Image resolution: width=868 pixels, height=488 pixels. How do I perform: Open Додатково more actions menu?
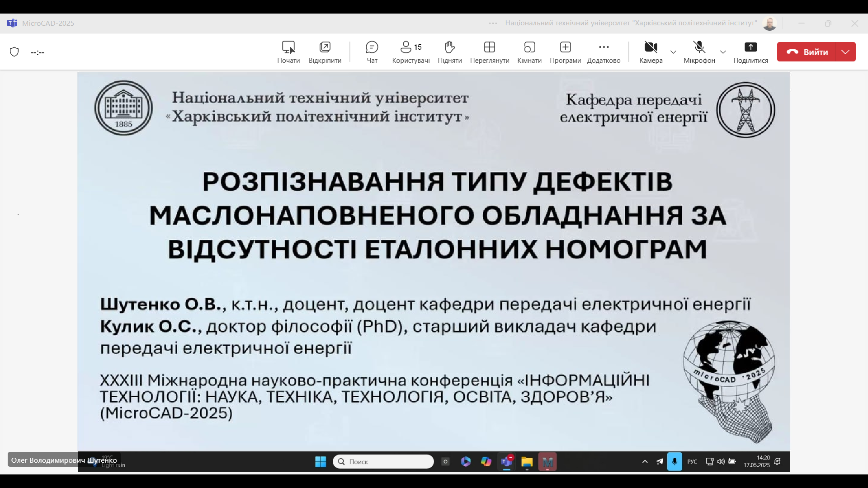[604, 52]
